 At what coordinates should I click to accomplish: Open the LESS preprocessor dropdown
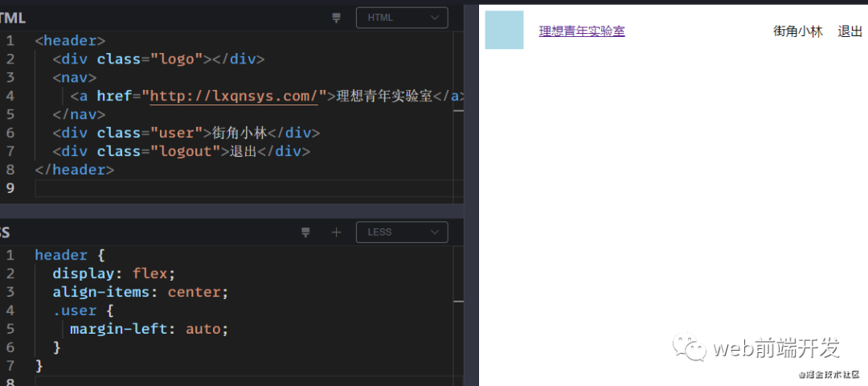point(402,232)
